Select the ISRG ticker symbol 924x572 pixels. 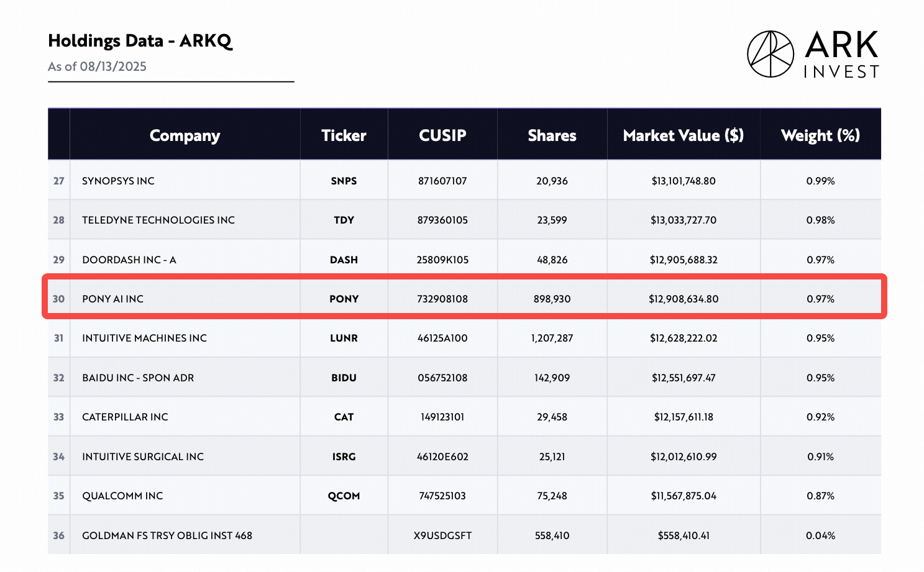click(344, 456)
